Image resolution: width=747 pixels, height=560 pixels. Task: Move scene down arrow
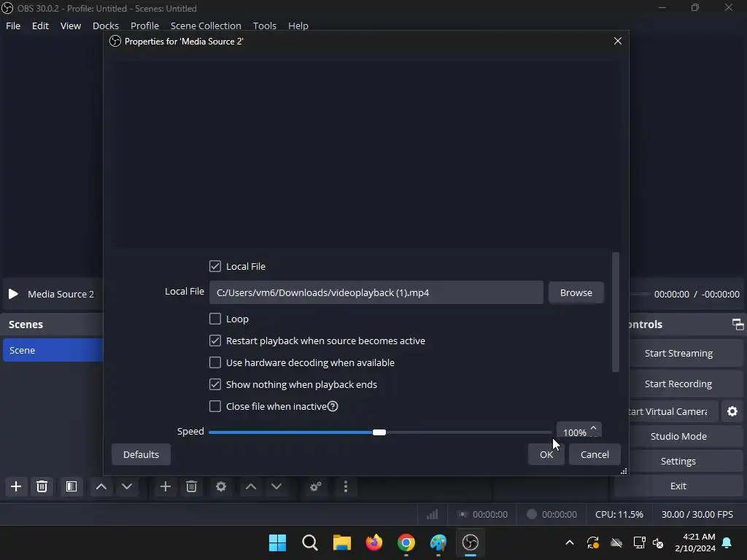click(x=127, y=486)
